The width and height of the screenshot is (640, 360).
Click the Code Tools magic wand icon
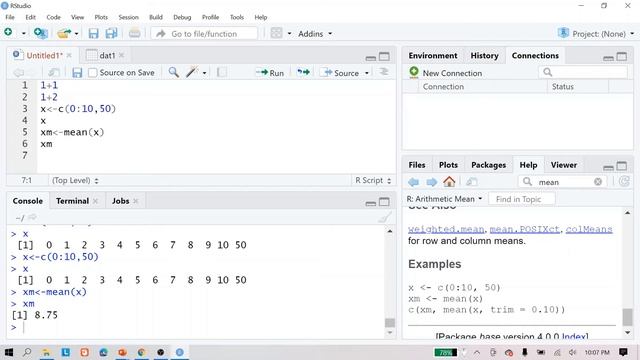tap(191, 72)
